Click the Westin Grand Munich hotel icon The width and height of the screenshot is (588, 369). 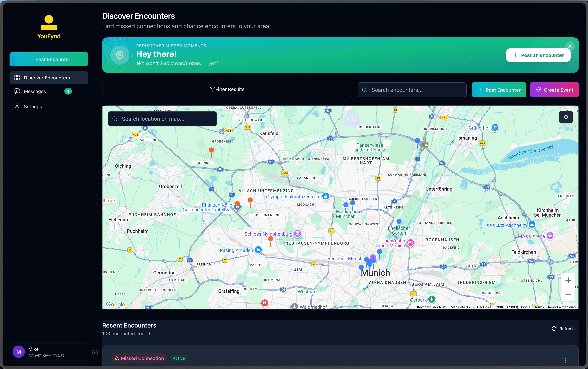(410, 243)
